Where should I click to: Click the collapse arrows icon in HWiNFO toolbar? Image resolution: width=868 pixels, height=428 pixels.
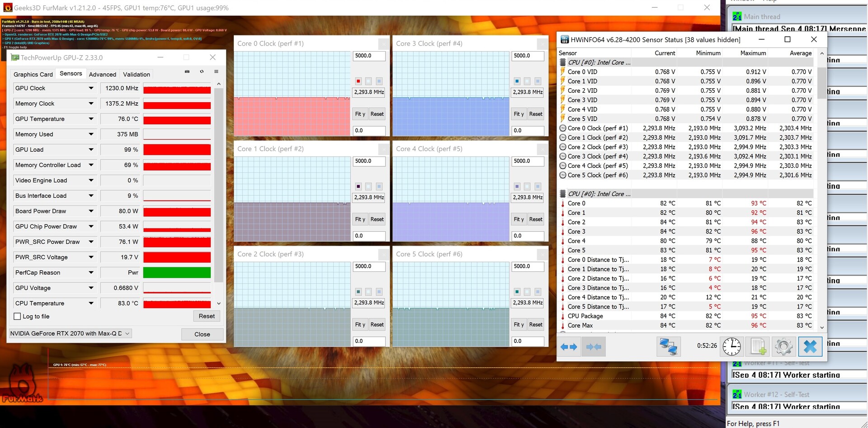click(x=594, y=347)
